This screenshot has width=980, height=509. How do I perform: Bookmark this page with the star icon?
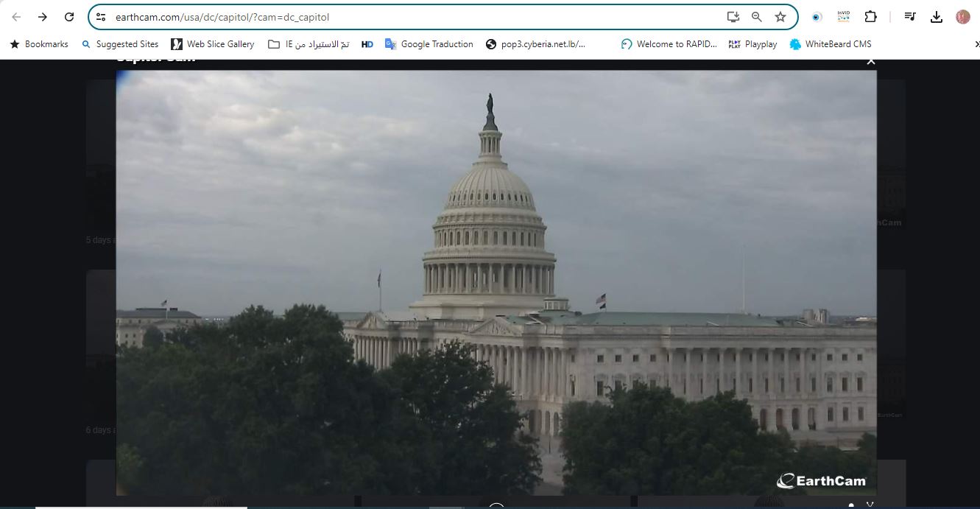tap(780, 17)
